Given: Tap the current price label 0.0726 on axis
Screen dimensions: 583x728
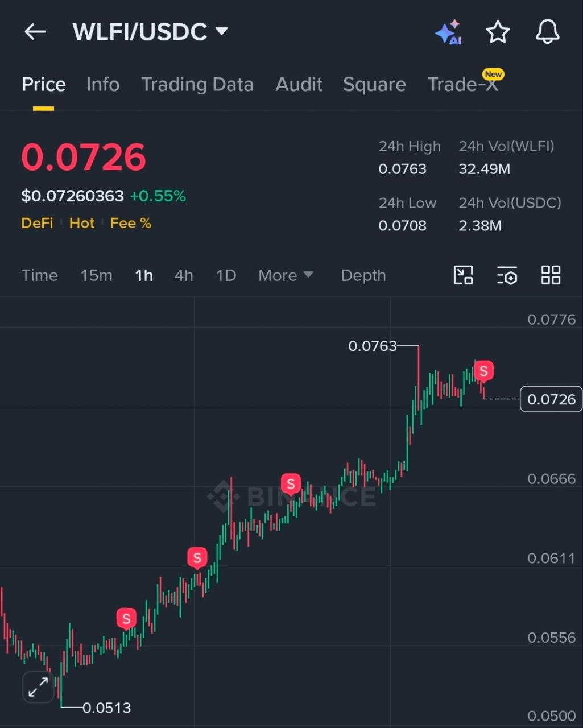Looking at the screenshot, I should click(x=551, y=399).
